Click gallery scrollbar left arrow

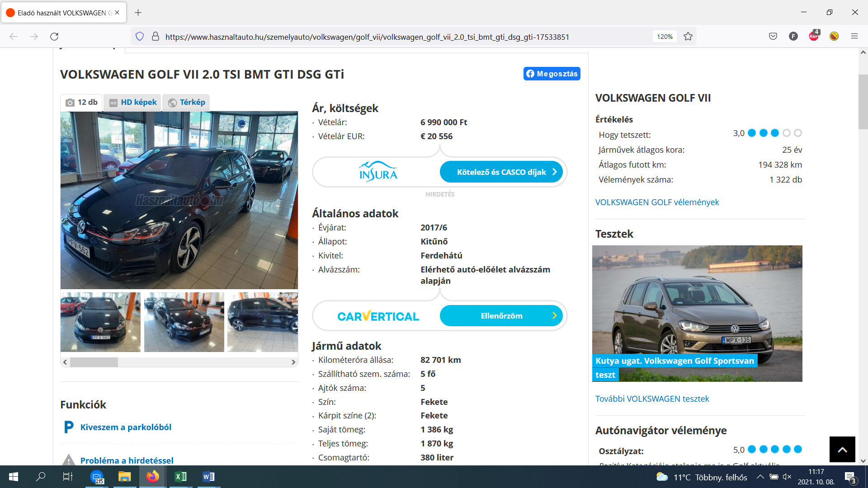coord(65,362)
